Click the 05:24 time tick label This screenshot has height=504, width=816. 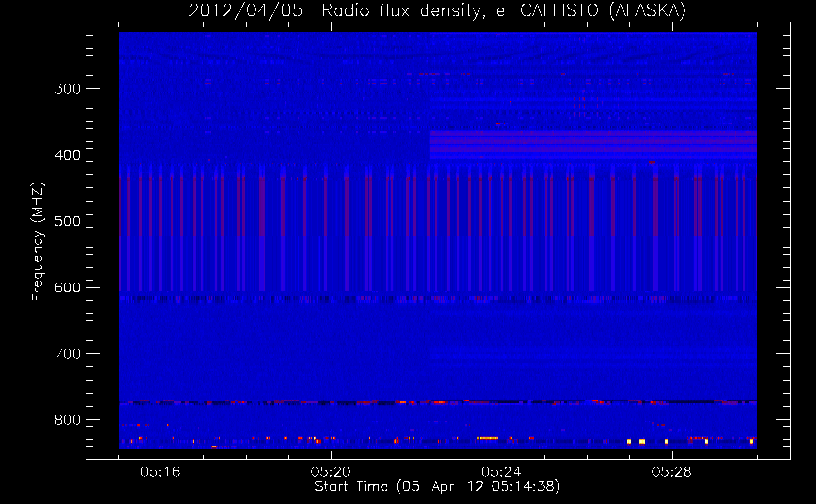click(501, 472)
